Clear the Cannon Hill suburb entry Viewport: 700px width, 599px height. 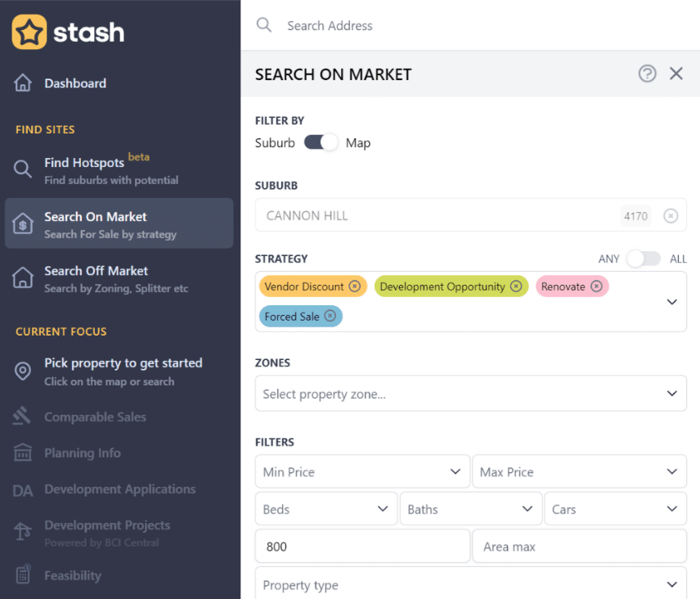[670, 216]
